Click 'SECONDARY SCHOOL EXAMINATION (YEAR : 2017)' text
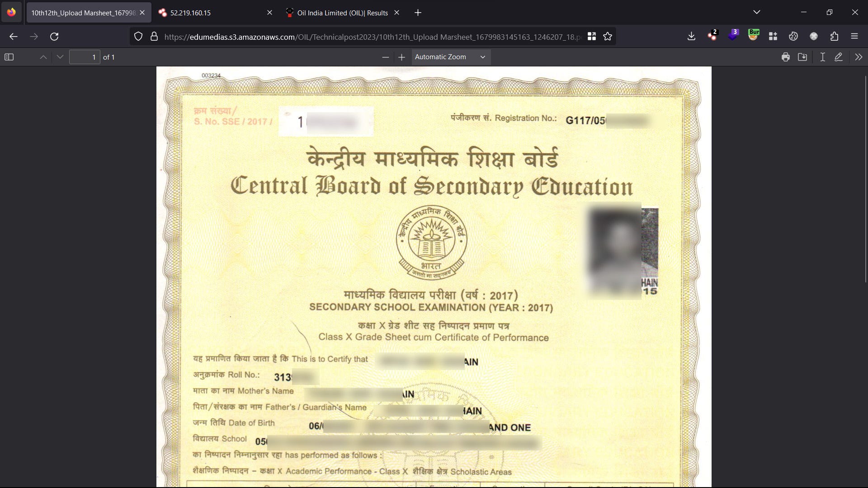The image size is (868, 488). click(x=431, y=308)
